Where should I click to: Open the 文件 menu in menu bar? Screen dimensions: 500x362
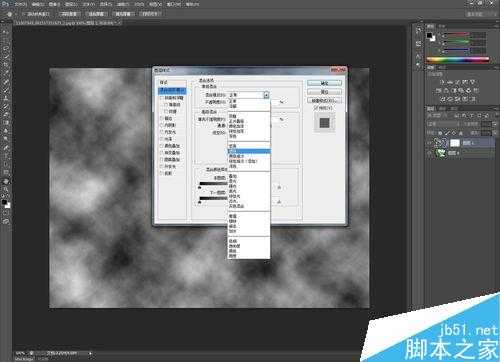[x=21, y=5]
